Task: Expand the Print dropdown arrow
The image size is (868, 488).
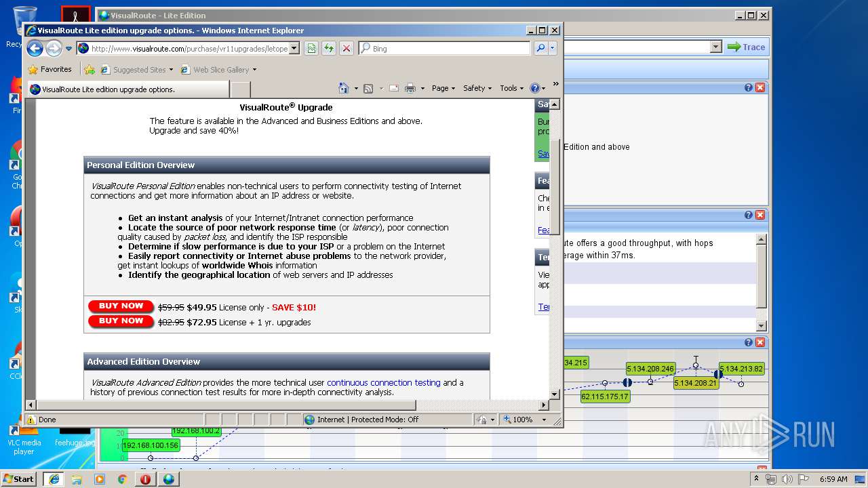Action: tap(422, 88)
